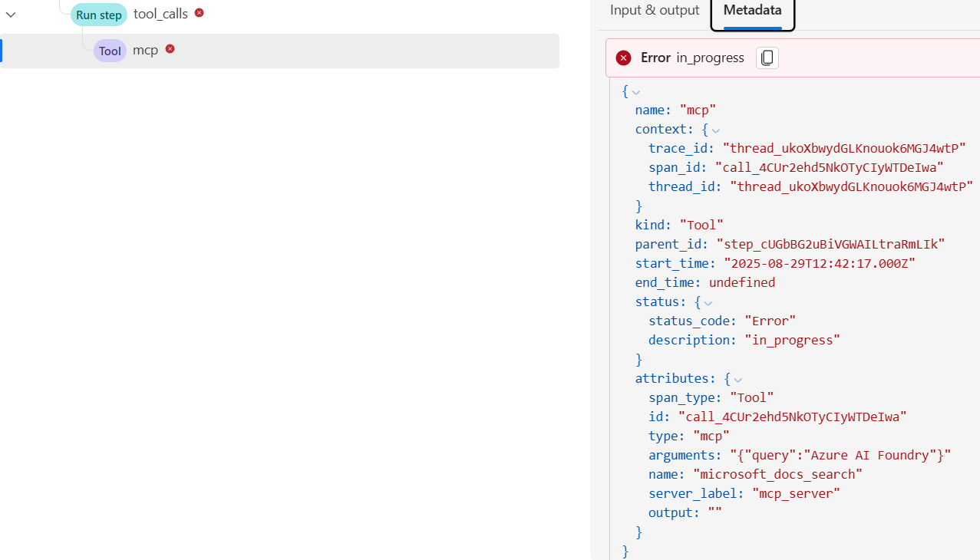Screen dimensions: 980x560
Task: Collapse the tree using the left chevron
Action: pyautogui.click(x=11, y=14)
